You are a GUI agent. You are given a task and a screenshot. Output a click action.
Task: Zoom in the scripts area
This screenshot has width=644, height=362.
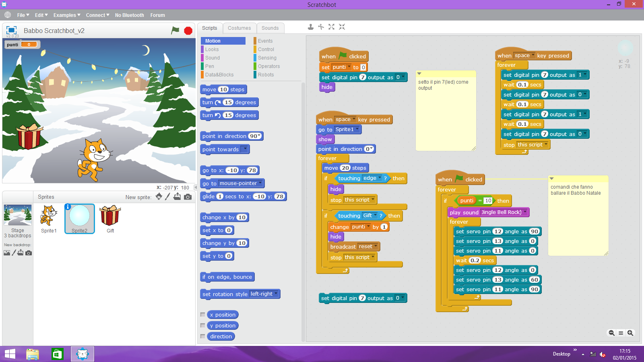click(630, 333)
